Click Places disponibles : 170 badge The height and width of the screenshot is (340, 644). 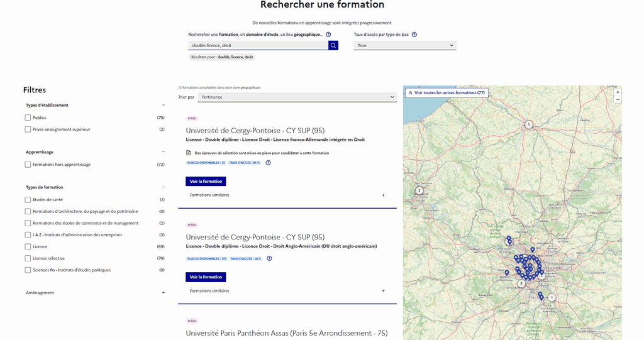206,259
